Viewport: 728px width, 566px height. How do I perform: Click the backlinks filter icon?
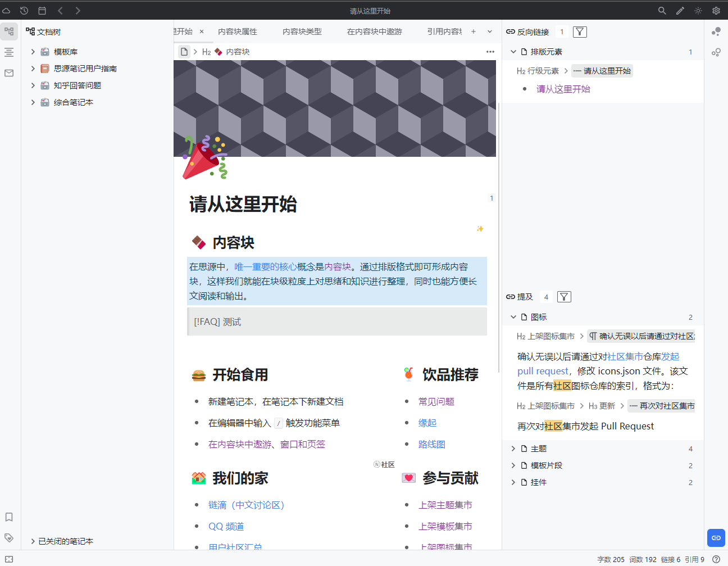(x=580, y=32)
